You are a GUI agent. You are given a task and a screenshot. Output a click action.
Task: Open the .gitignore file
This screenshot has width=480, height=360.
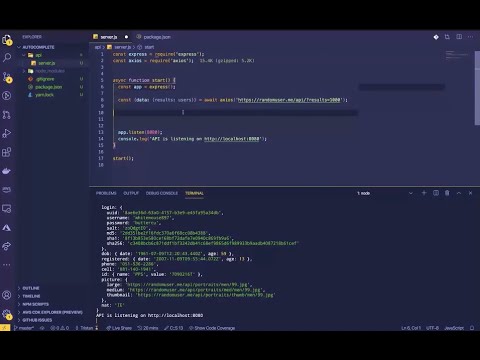point(45,79)
